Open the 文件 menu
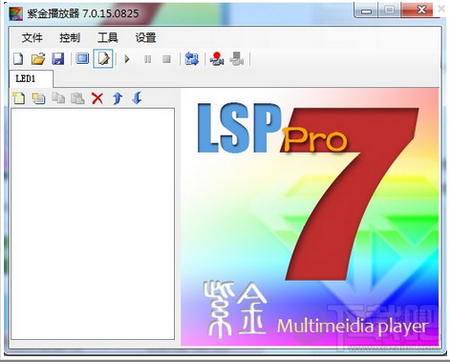The width and height of the screenshot is (450, 362). (32, 38)
